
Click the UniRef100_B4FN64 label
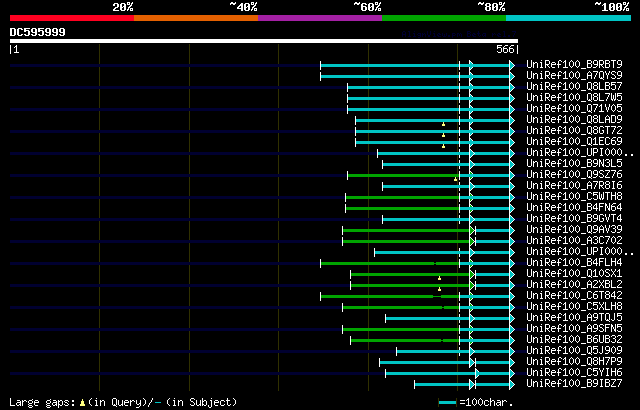coord(574,207)
